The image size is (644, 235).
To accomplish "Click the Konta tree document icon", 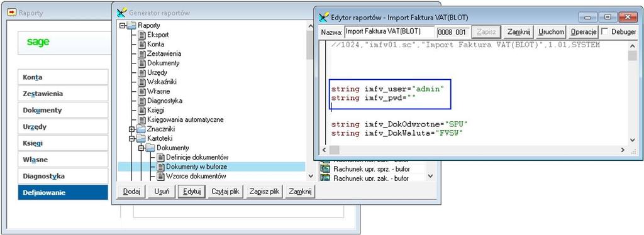I will tap(142, 44).
